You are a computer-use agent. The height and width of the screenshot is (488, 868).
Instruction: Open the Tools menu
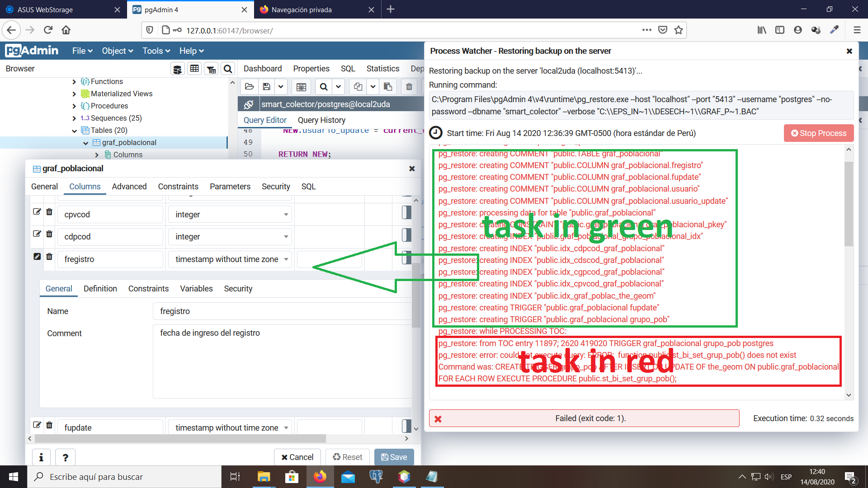156,51
